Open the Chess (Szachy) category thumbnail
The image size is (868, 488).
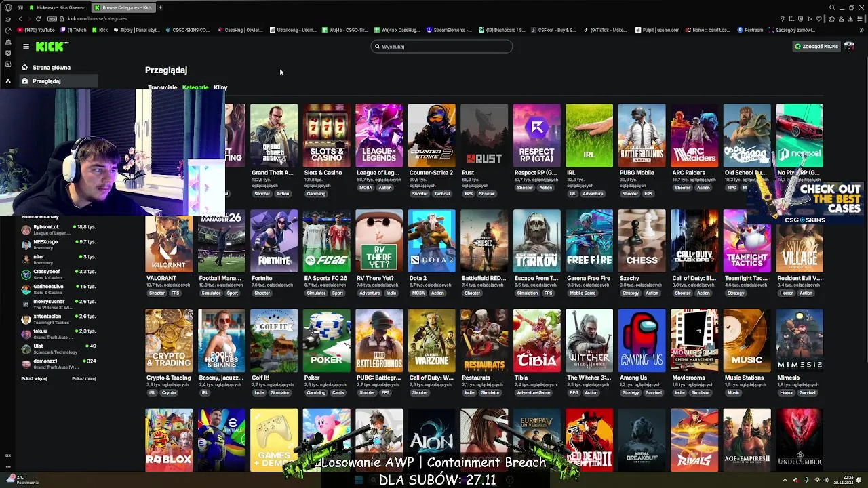pyautogui.click(x=642, y=241)
